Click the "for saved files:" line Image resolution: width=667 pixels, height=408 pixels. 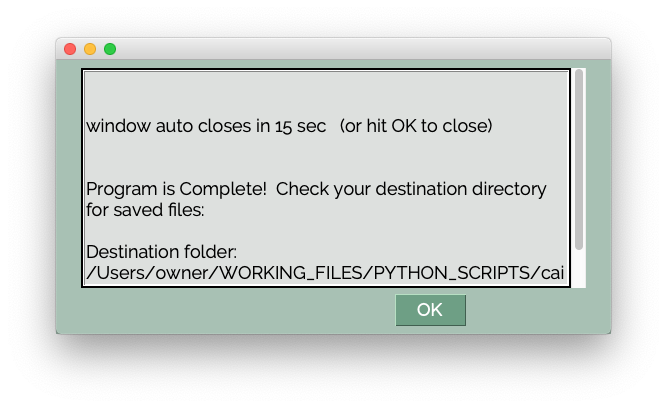(x=145, y=210)
